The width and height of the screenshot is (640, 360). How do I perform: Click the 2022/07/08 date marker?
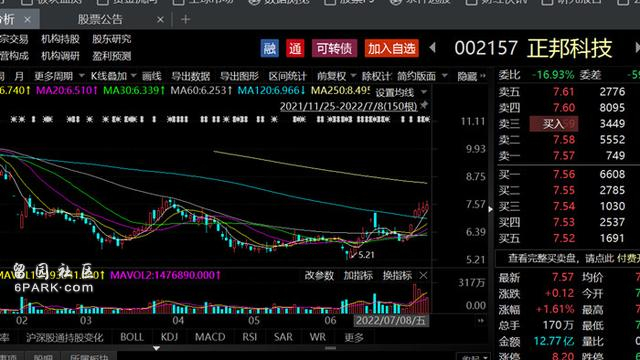[x=391, y=320]
